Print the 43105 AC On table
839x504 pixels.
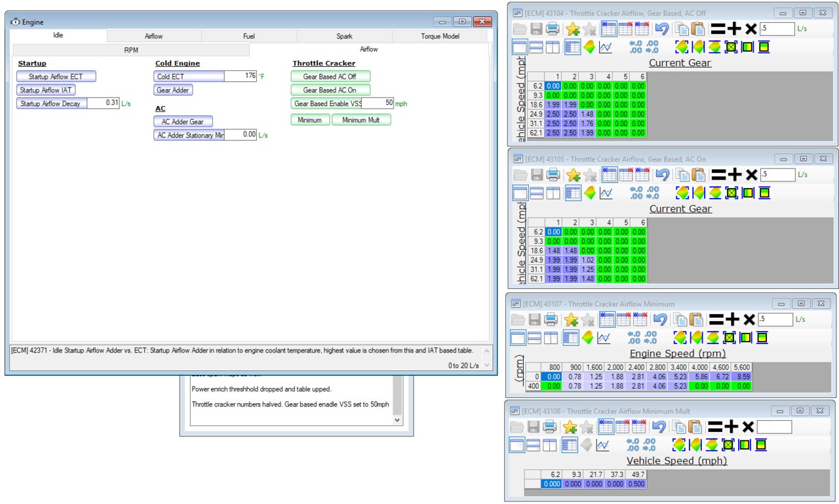tap(553, 174)
